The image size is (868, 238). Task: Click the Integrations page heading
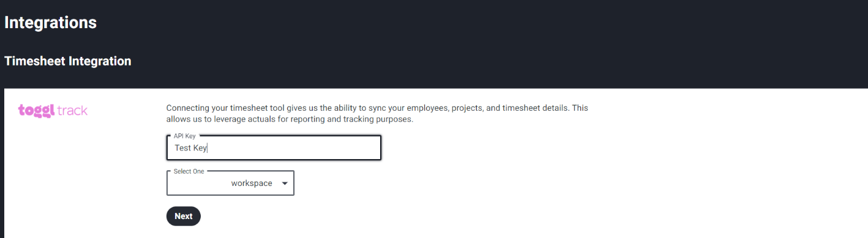tap(51, 23)
